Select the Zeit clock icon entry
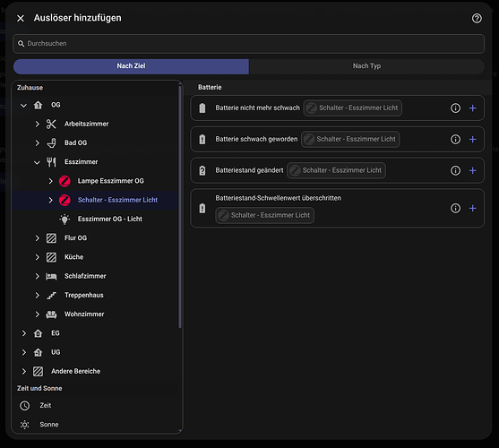Viewport: 499px width, 448px height. [x=25, y=405]
